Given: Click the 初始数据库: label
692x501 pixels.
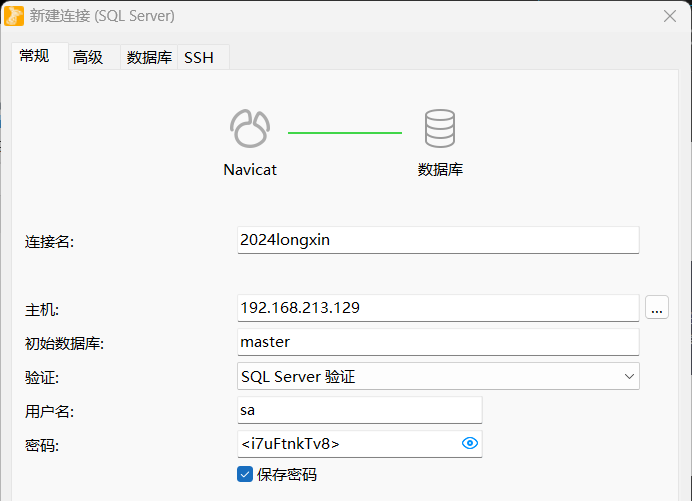Looking at the screenshot, I should 64,344.
